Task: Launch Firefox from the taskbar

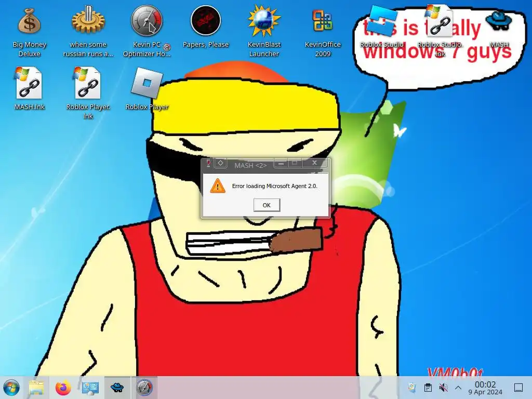Action: [63, 388]
